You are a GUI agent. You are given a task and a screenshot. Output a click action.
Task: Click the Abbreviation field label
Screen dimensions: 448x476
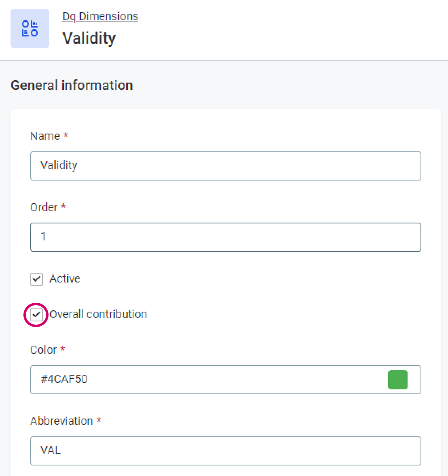click(61, 421)
